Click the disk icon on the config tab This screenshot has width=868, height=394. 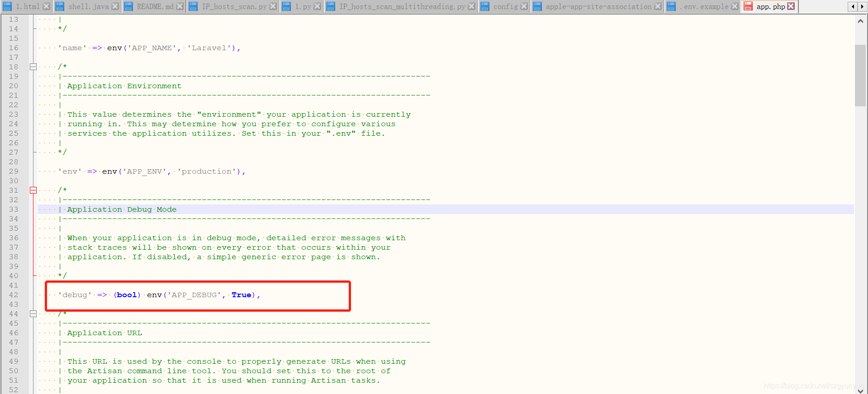(x=485, y=6)
